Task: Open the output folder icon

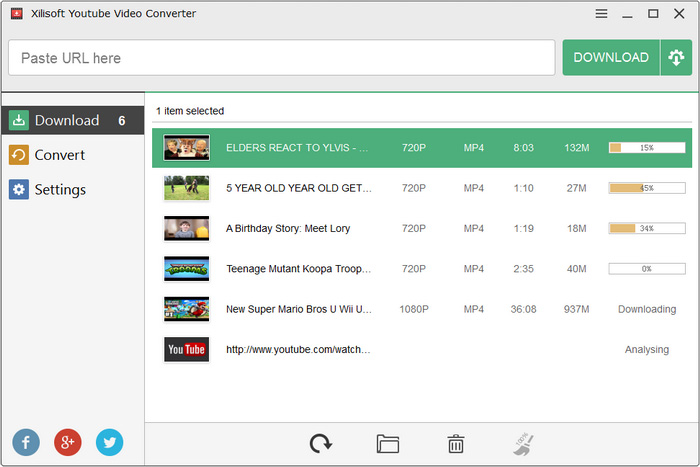Action: [x=388, y=444]
